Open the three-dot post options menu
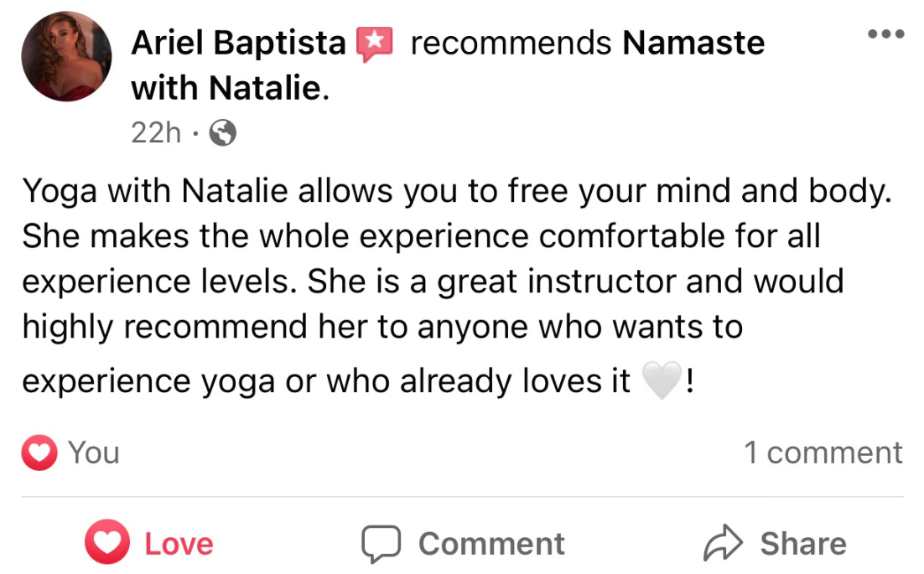This screenshot has height=574, width=924. click(x=885, y=34)
